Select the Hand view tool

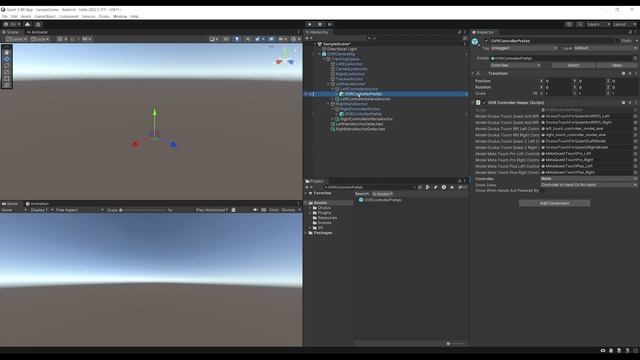7,53
